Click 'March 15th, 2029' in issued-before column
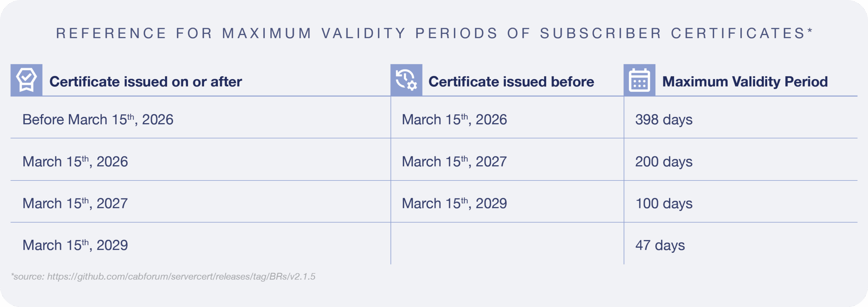The image size is (868, 307). (x=454, y=203)
